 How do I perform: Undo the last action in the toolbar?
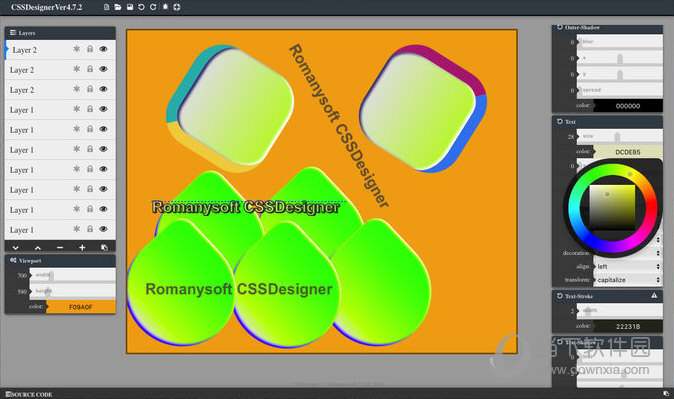point(141,7)
